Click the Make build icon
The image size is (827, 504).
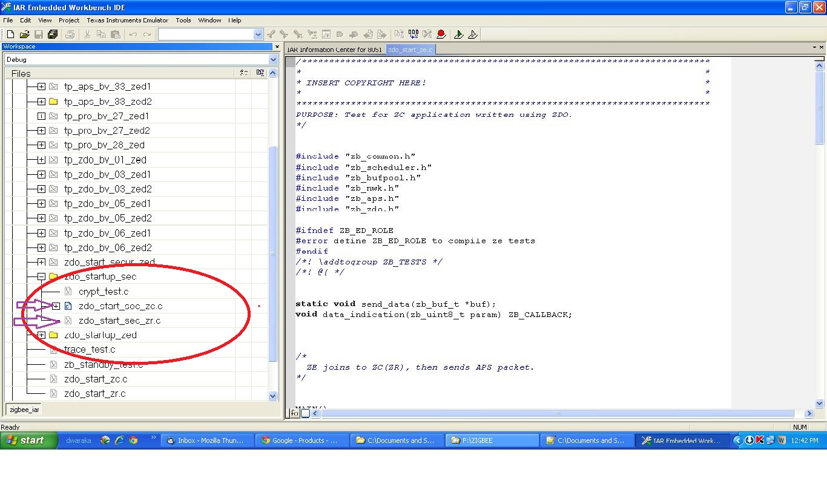click(413, 34)
